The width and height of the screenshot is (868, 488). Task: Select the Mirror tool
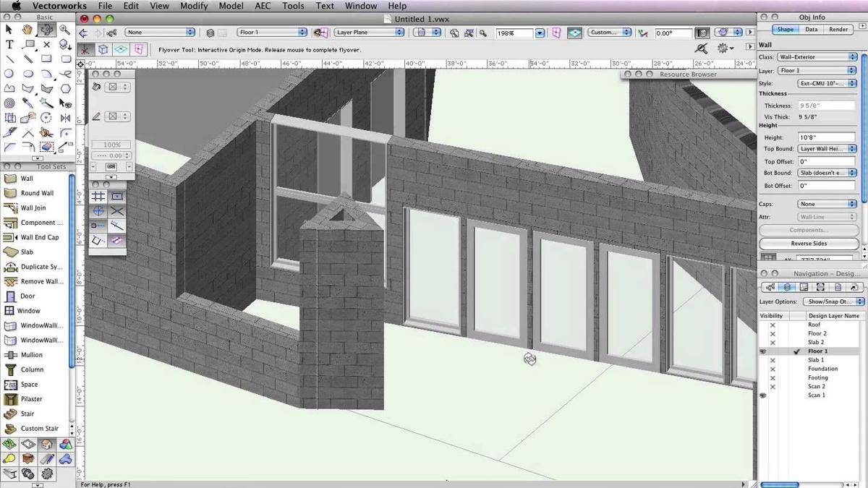(65, 118)
